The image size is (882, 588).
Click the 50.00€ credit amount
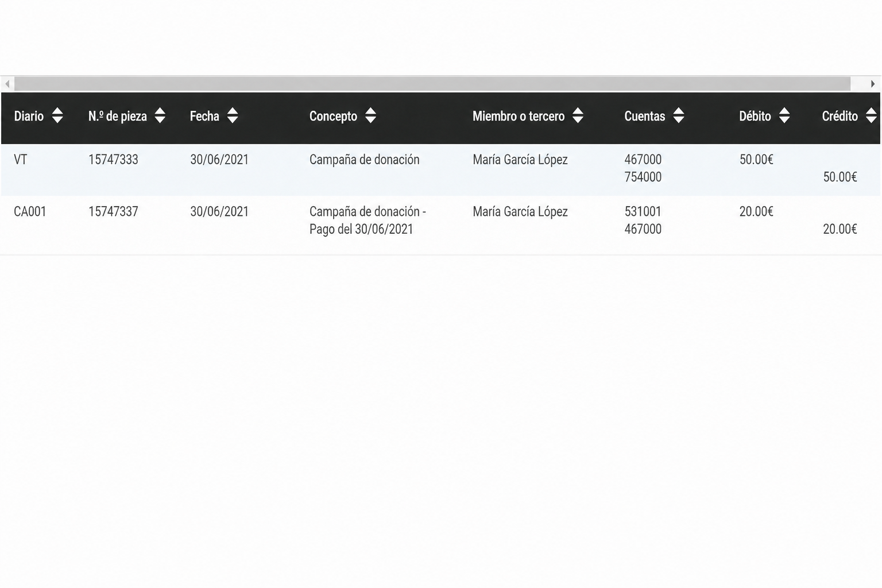tap(840, 177)
